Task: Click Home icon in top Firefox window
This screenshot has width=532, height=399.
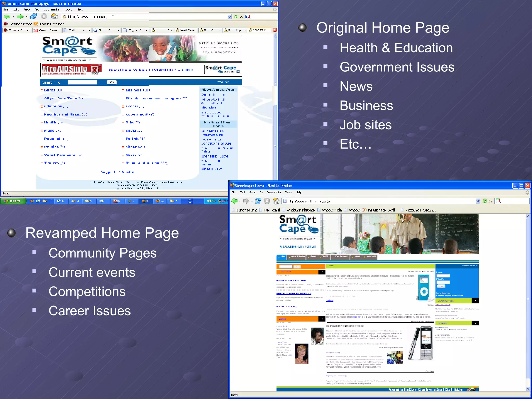Action: pyautogui.click(x=54, y=16)
